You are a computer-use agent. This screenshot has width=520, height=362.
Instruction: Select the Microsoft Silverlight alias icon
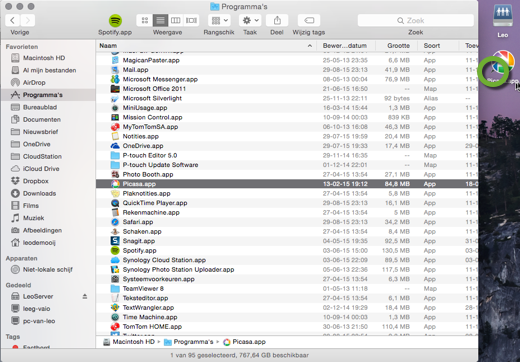[115, 98]
